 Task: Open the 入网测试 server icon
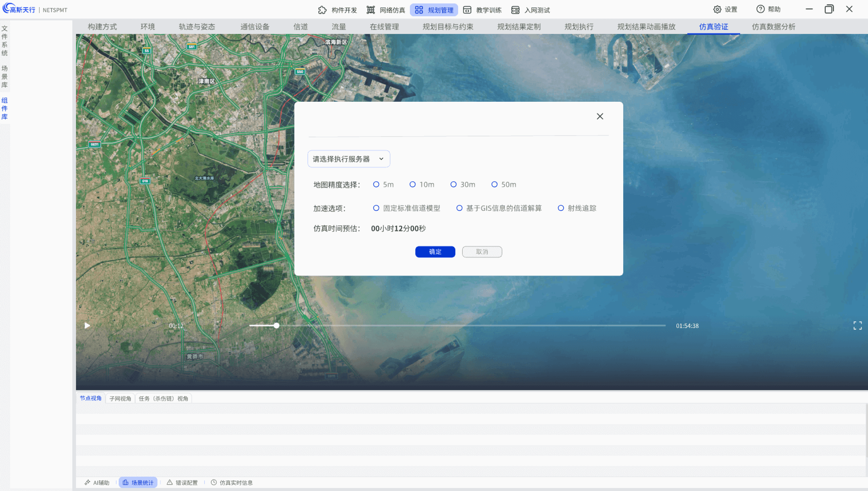(x=515, y=10)
